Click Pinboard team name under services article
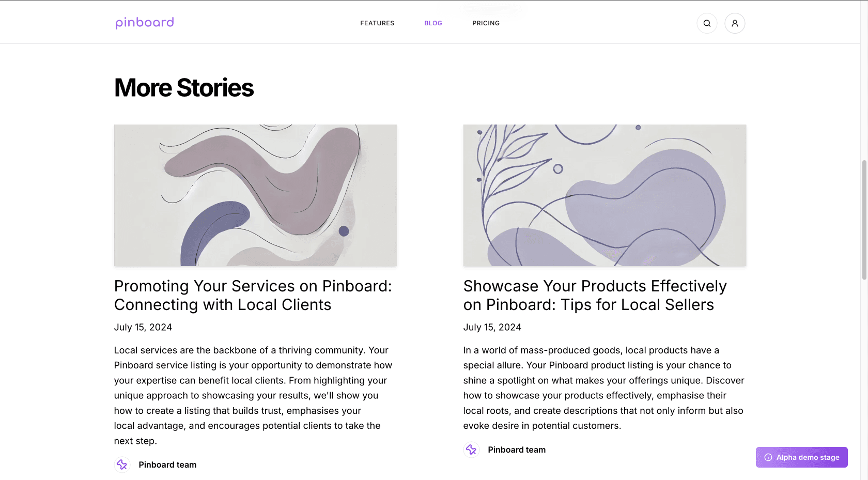The image size is (868, 480). (x=167, y=465)
